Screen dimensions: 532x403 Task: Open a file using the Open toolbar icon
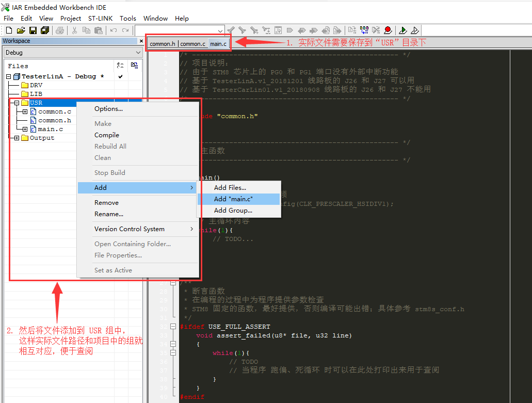point(21,30)
